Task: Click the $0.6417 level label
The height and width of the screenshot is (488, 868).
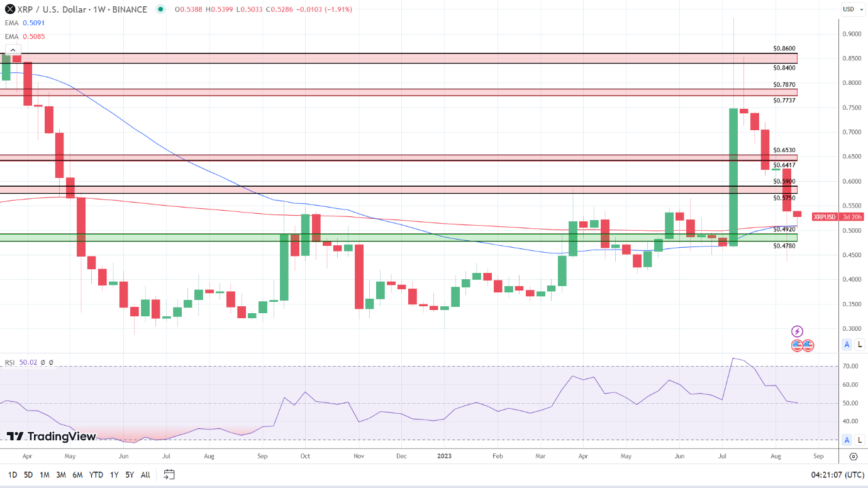Action: (x=784, y=165)
